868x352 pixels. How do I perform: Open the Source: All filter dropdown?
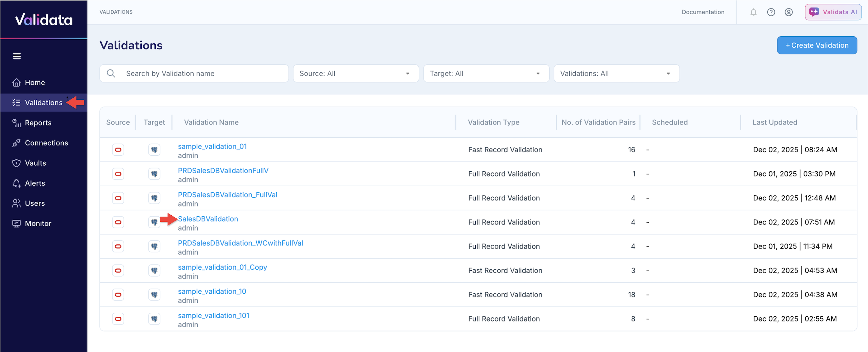[x=355, y=73]
